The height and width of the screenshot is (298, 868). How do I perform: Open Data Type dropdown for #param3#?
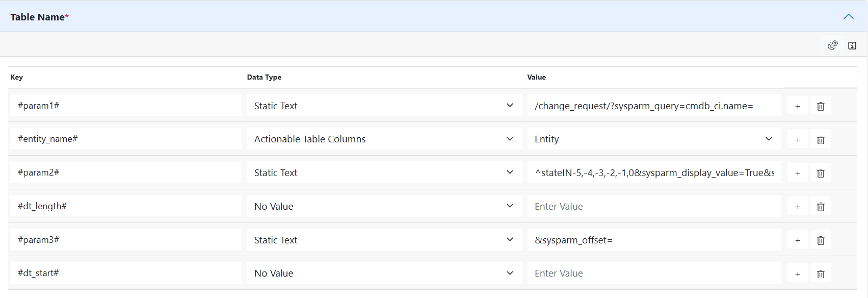point(384,240)
